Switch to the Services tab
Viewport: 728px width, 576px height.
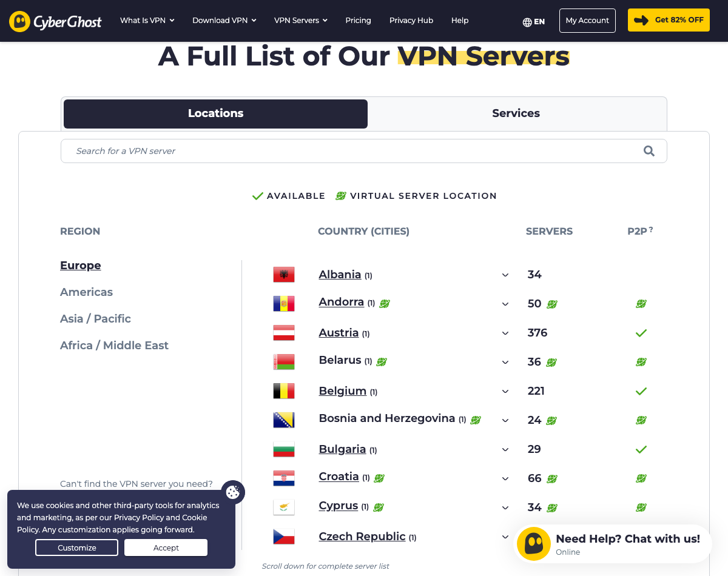(516, 113)
